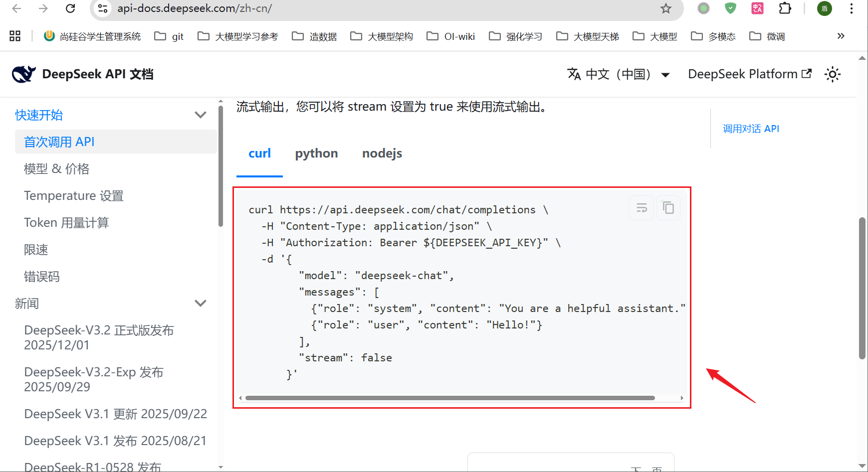Image resolution: width=868 pixels, height=472 pixels.
Task: Bookmark this page with the star icon
Action: tap(666, 8)
